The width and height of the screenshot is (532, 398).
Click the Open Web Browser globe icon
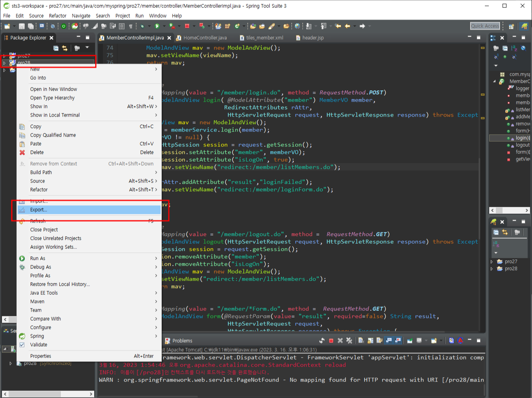(297, 26)
